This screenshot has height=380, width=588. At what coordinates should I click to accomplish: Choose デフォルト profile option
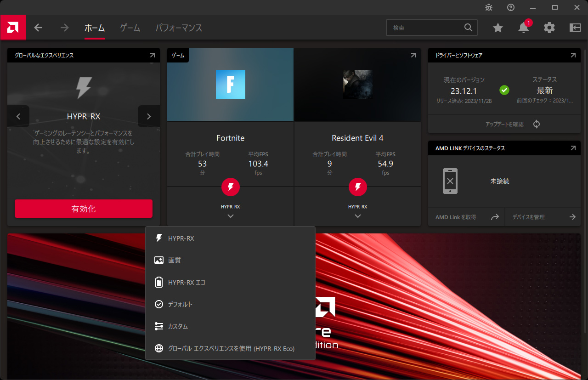180,305
